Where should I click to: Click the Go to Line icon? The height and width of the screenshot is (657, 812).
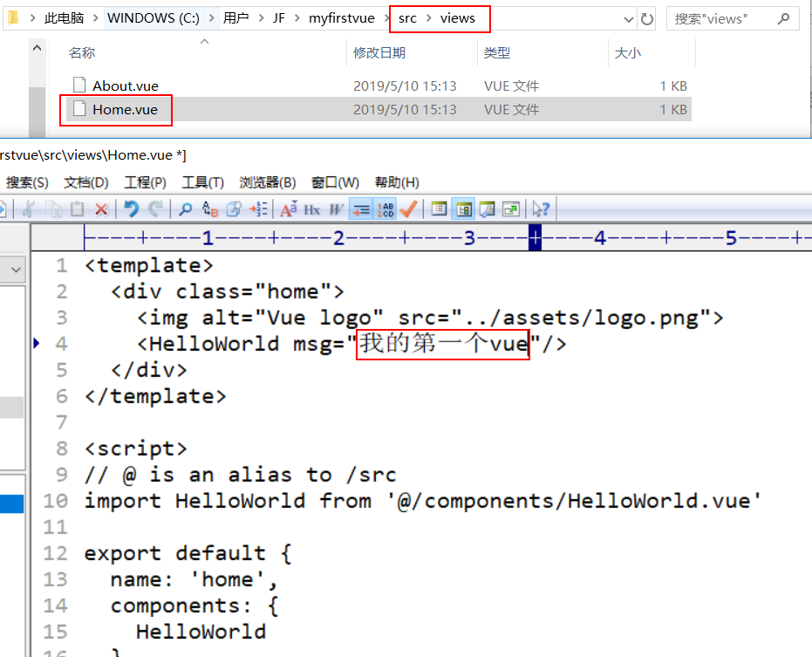tap(258, 209)
